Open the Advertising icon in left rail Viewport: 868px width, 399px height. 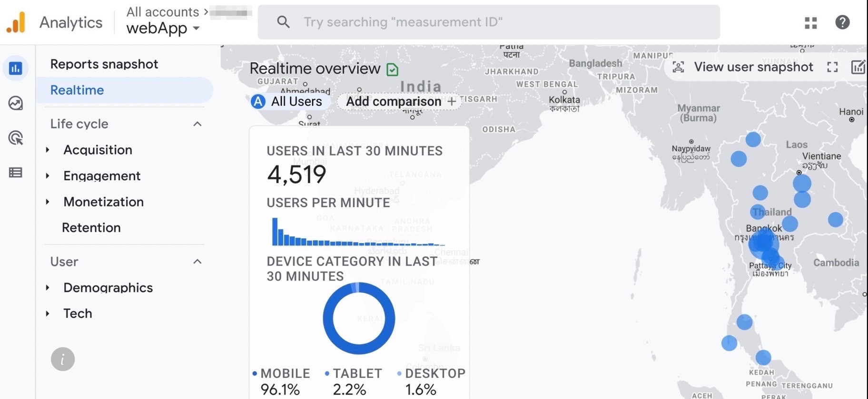point(16,138)
